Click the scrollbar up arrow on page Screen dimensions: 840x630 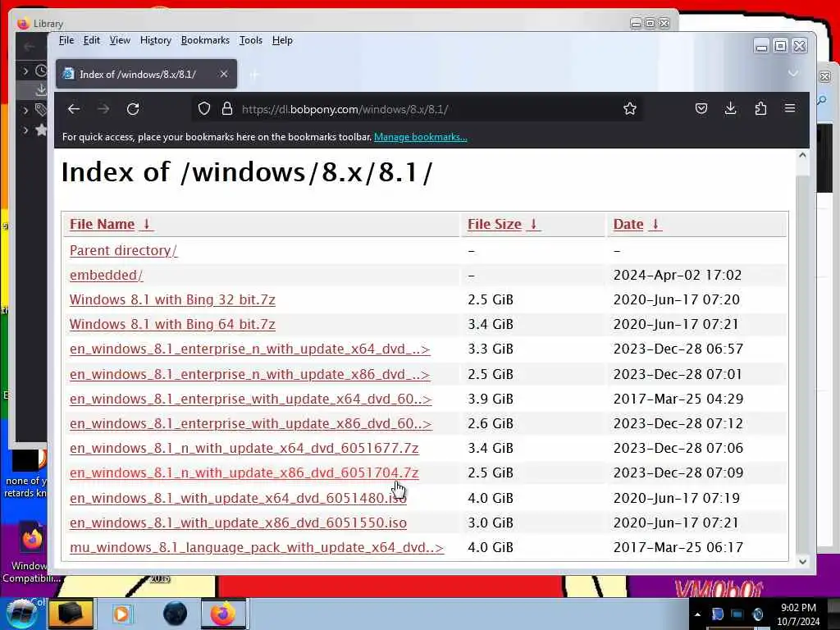(x=802, y=155)
